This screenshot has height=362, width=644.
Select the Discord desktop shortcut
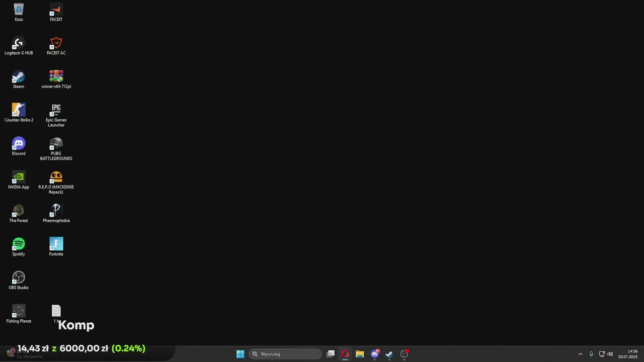[x=19, y=146]
